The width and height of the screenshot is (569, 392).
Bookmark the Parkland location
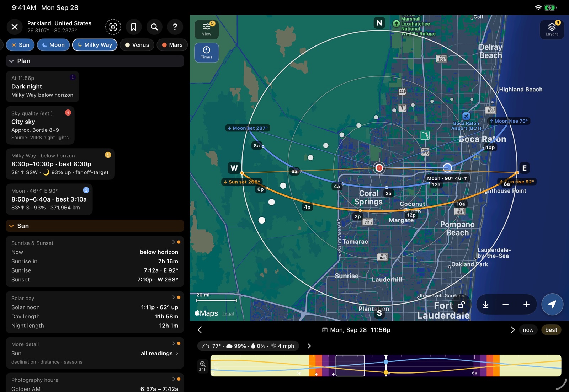(134, 27)
